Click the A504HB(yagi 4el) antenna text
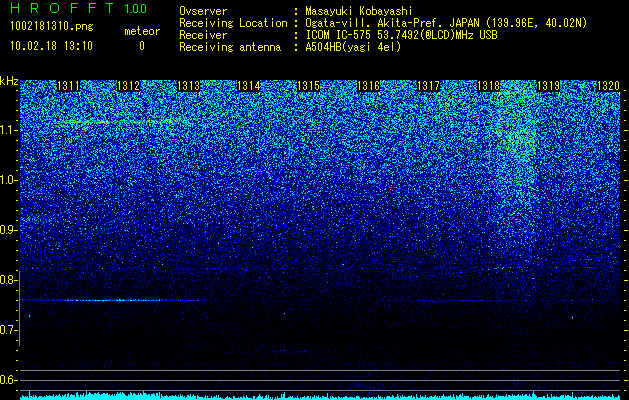Screen dimensions: 629x400 click(353, 47)
